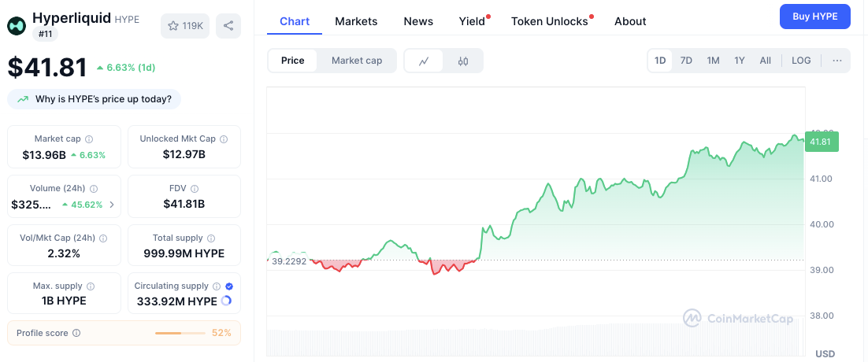Switch to candlestick chart view
The width and height of the screenshot is (868, 362).
tap(463, 61)
